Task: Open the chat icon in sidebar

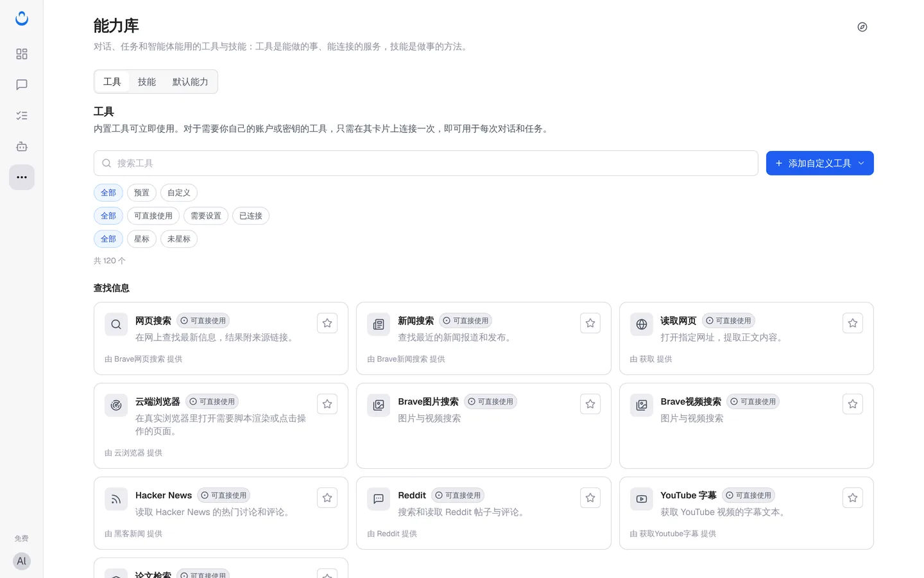Action: [22, 85]
